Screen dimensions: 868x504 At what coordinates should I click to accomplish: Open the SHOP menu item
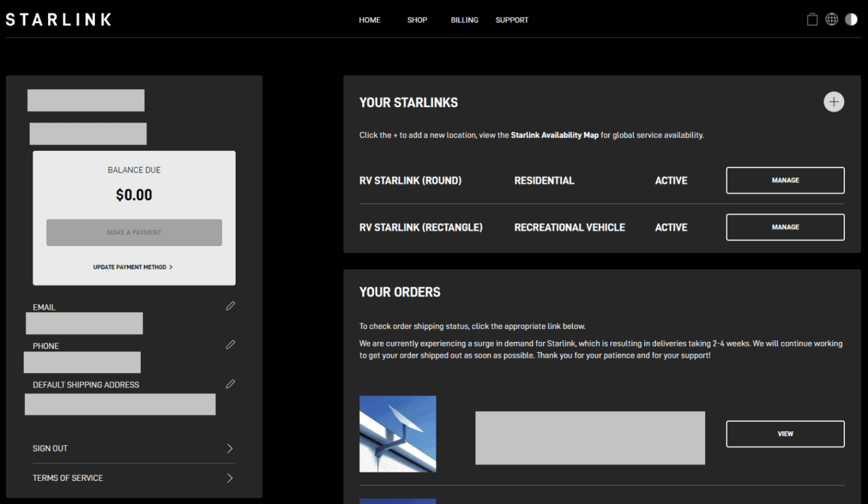click(417, 19)
